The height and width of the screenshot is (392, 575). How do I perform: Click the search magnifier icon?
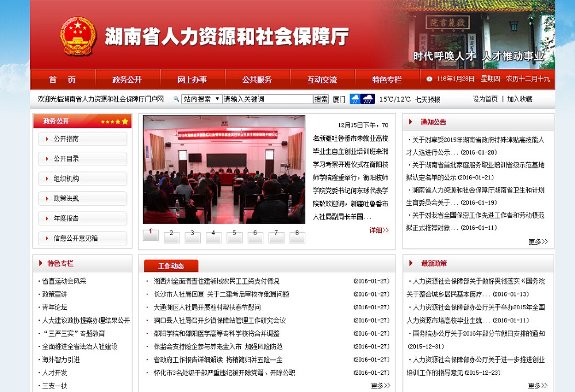click(x=177, y=99)
